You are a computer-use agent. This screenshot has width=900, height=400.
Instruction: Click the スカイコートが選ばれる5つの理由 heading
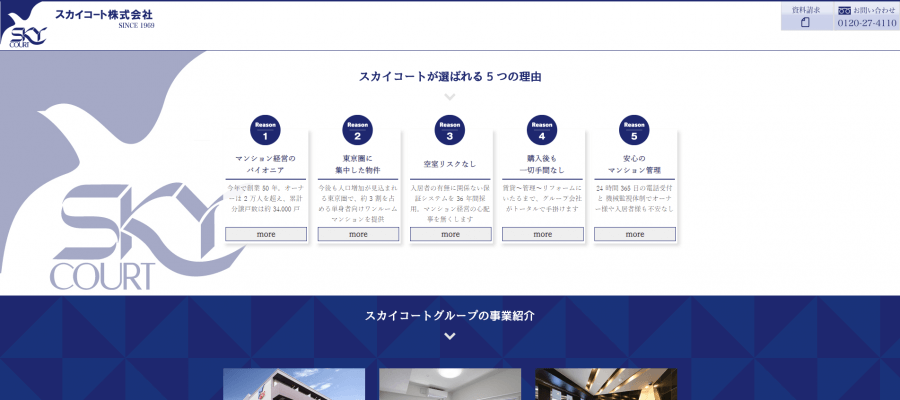point(450,77)
